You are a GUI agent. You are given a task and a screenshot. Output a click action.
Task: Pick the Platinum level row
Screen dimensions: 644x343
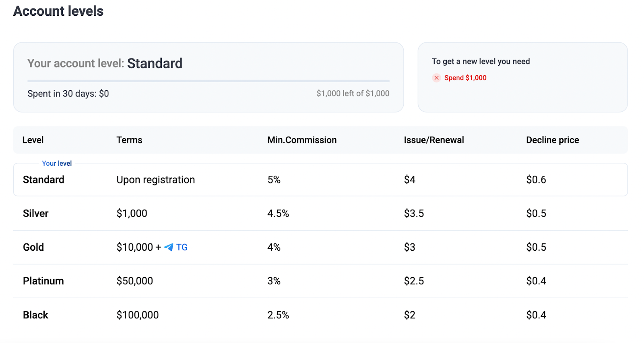click(x=43, y=281)
